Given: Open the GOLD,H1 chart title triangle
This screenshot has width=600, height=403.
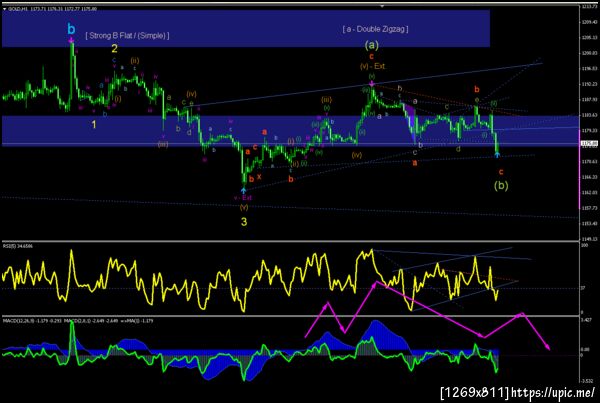Looking at the screenshot, I should coord(4,9).
